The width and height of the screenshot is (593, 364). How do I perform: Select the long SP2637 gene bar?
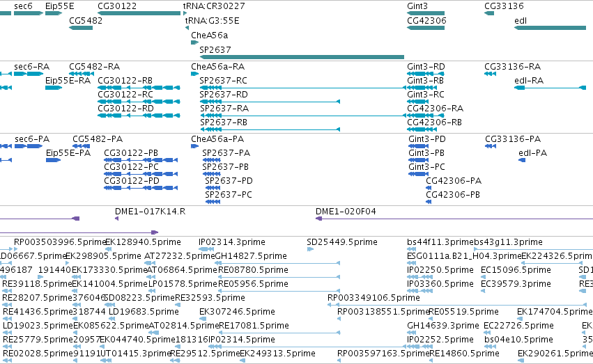click(302, 57)
